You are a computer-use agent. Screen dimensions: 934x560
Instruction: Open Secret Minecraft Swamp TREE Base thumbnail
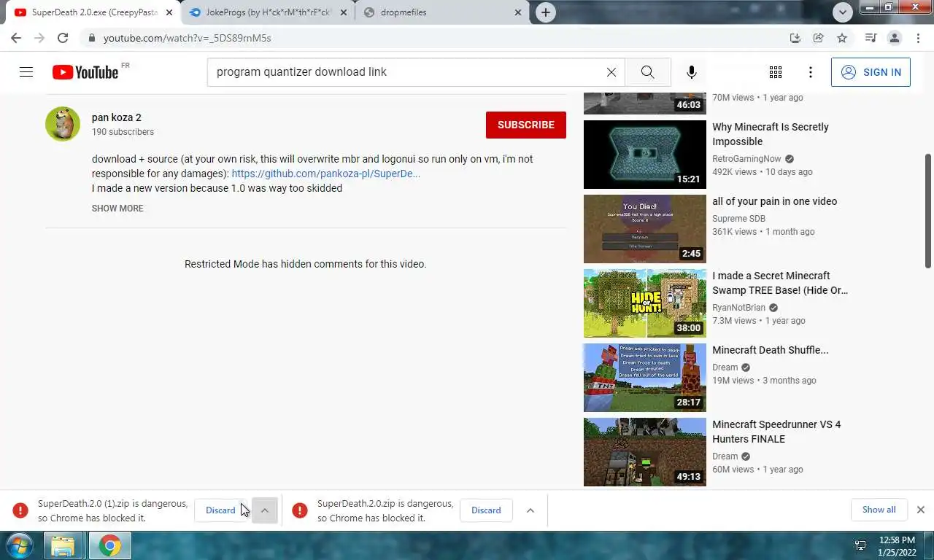click(645, 303)
